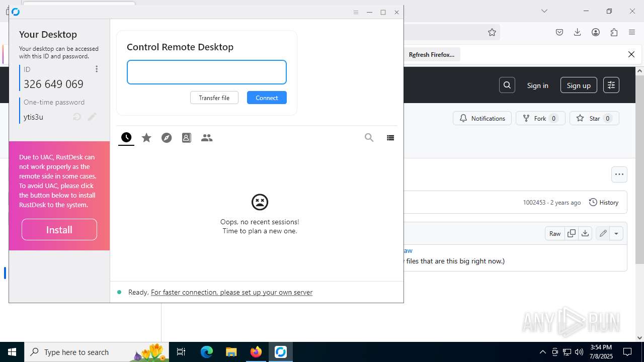
Task: Expand the edit options dropdown arrow
Action: coord(616,233)
